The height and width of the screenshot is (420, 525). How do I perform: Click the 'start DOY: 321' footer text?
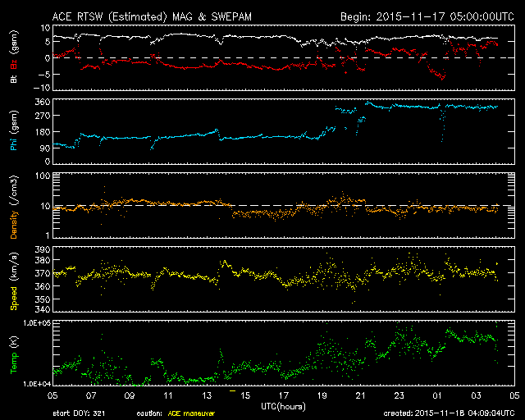pos(79,413)
